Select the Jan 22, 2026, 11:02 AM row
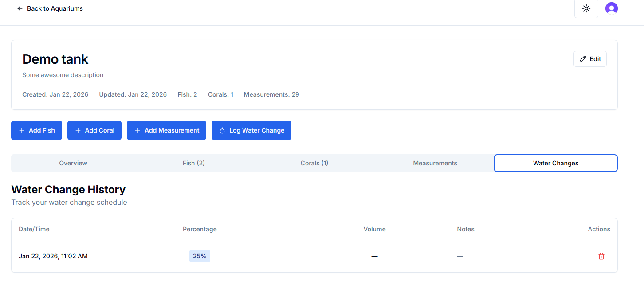 click(x=53, y=256)
